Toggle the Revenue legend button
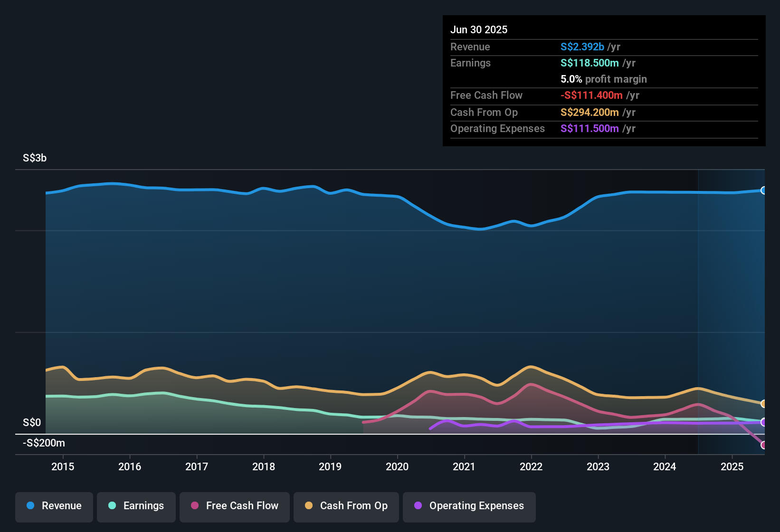The image size is (780, 532). (x=54, y=506)
